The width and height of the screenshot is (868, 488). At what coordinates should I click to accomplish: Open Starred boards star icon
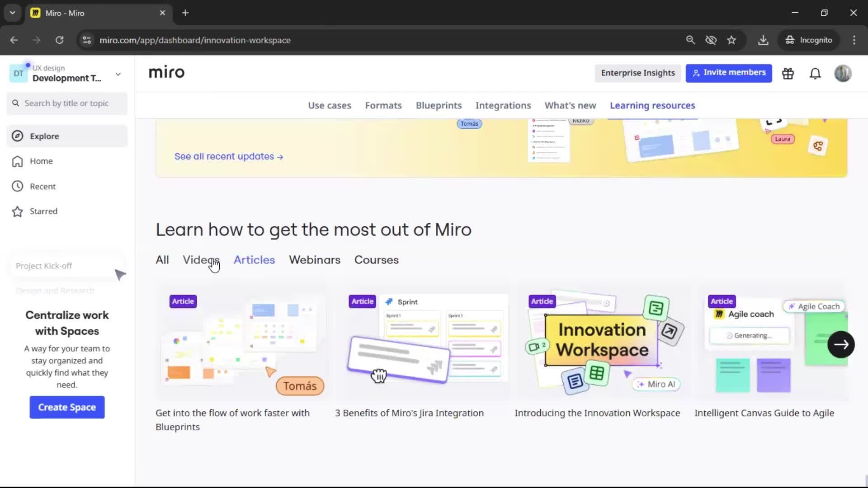click(17, 211)
